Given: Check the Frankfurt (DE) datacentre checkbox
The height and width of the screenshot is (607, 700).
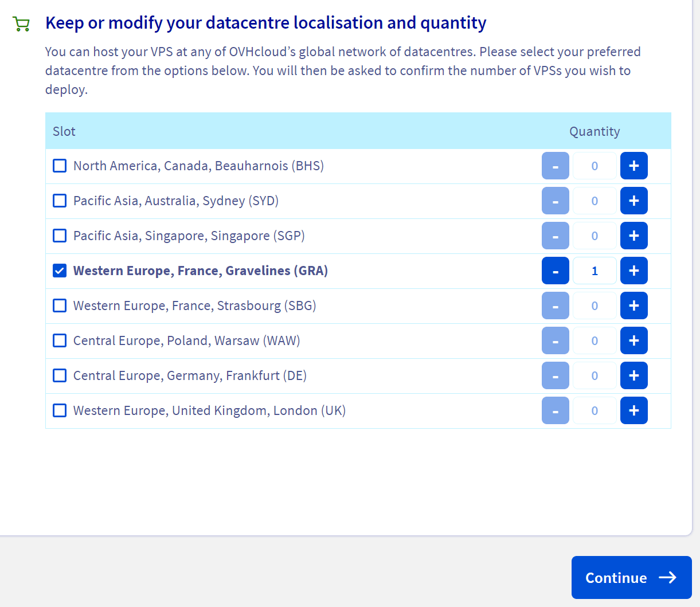Looking at the screenshot, I should click(60, 375).
